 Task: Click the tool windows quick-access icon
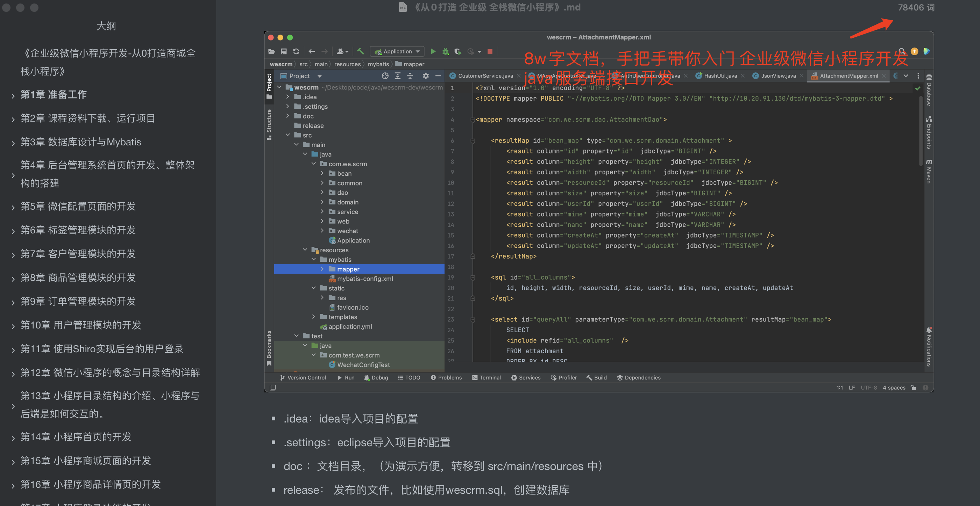pyautogui.click(x=272, y=388)
